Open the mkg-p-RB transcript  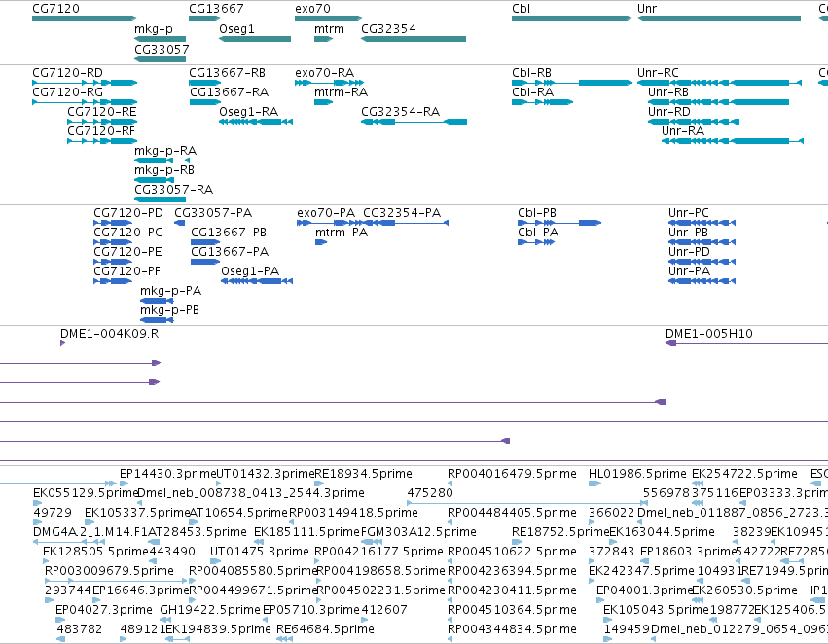154,180
